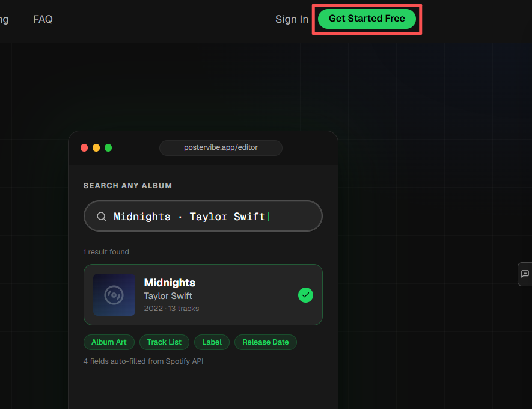Click the postervibe.app/editor address bar

click(x=221, y=147)
